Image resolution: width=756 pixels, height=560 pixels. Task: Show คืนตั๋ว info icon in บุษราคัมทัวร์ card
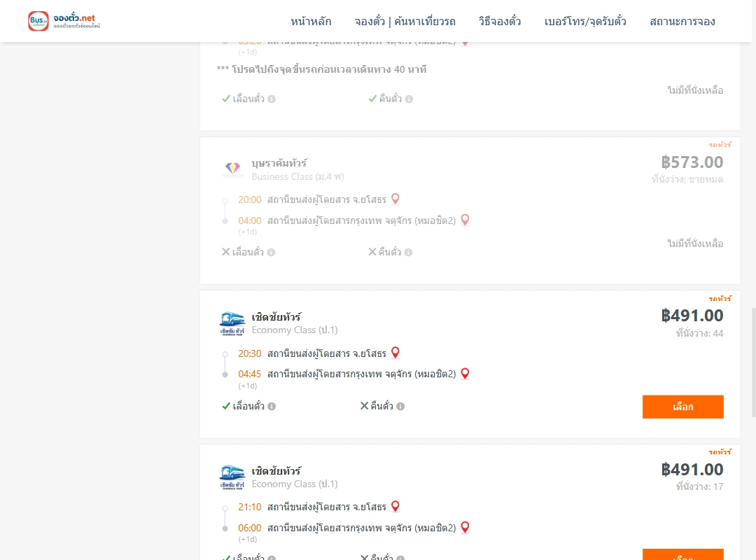coord(408,252)
